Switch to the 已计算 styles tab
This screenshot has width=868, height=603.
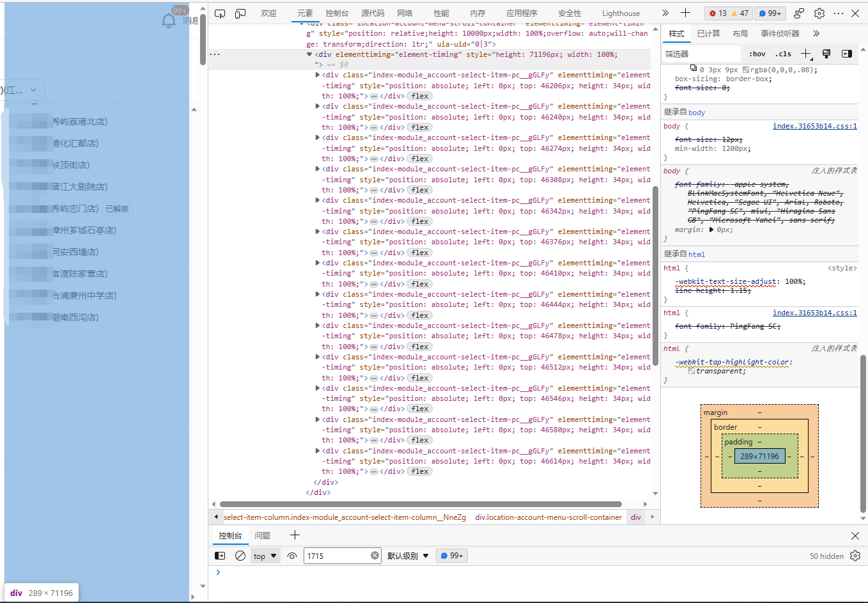pos(708,33)
